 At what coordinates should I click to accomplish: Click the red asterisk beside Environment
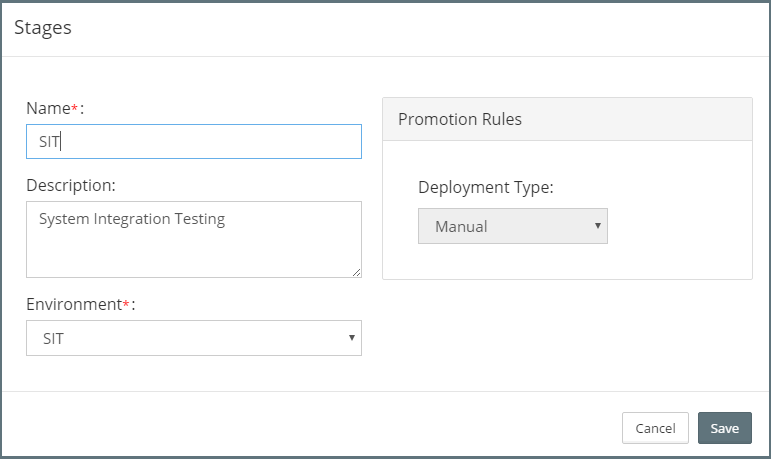(x=126, y=302)
